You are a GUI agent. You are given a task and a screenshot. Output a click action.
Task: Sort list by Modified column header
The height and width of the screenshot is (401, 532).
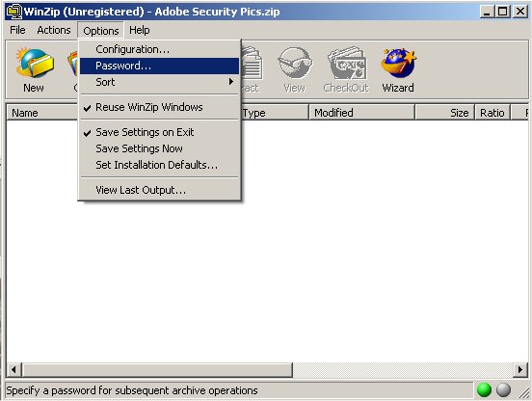(361, 113)
